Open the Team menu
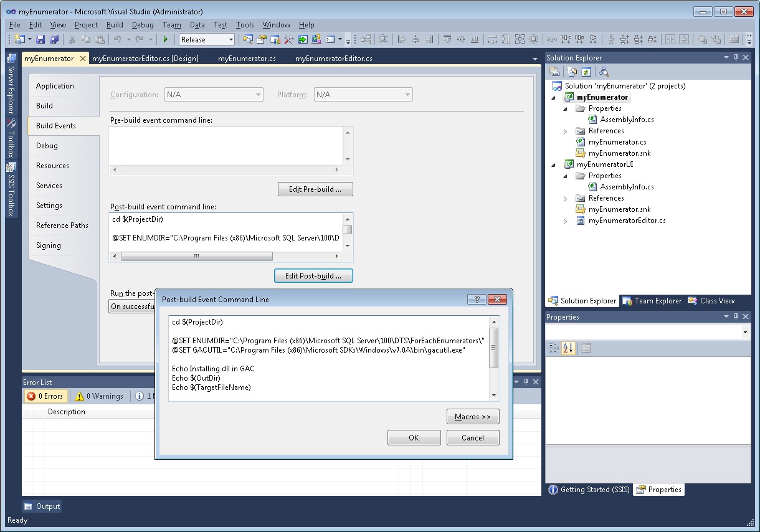 click(x=172, y=25)
